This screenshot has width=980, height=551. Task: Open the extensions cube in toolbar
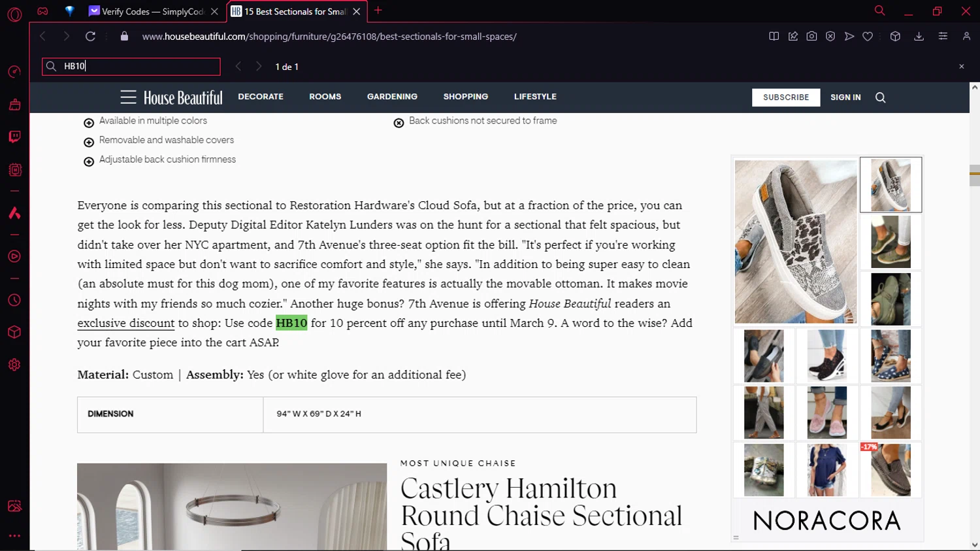click(x=895, y=37)
